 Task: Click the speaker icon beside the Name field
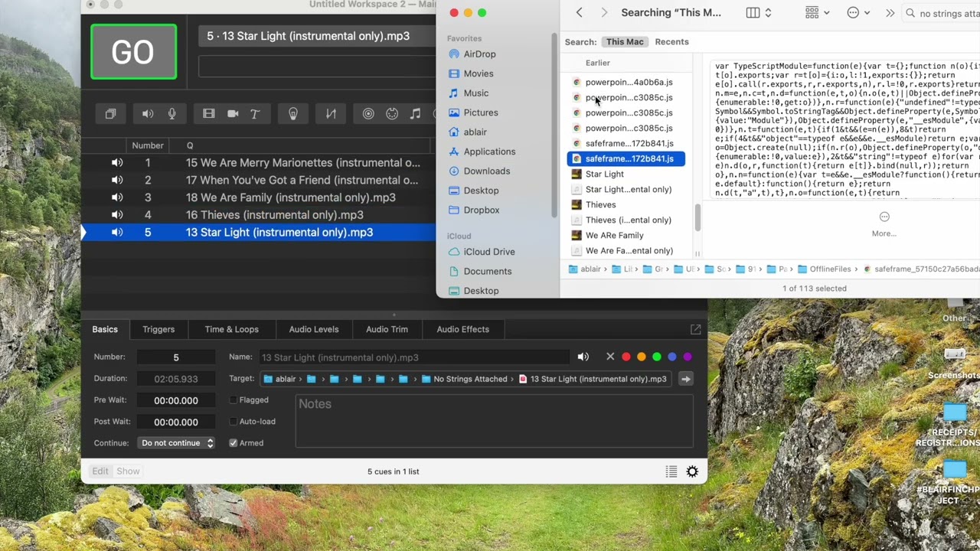(583, 357)
